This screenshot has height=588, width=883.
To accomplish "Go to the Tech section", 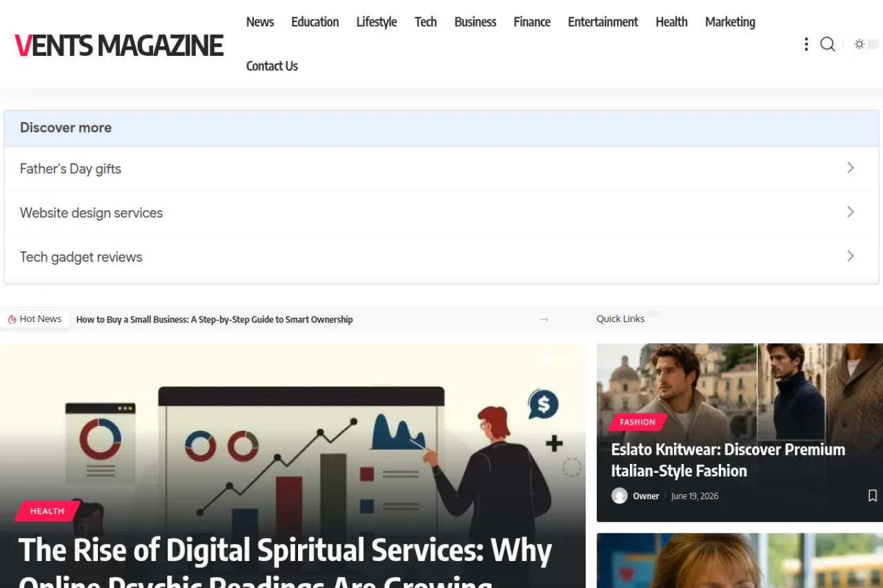I will click(426, 22).
